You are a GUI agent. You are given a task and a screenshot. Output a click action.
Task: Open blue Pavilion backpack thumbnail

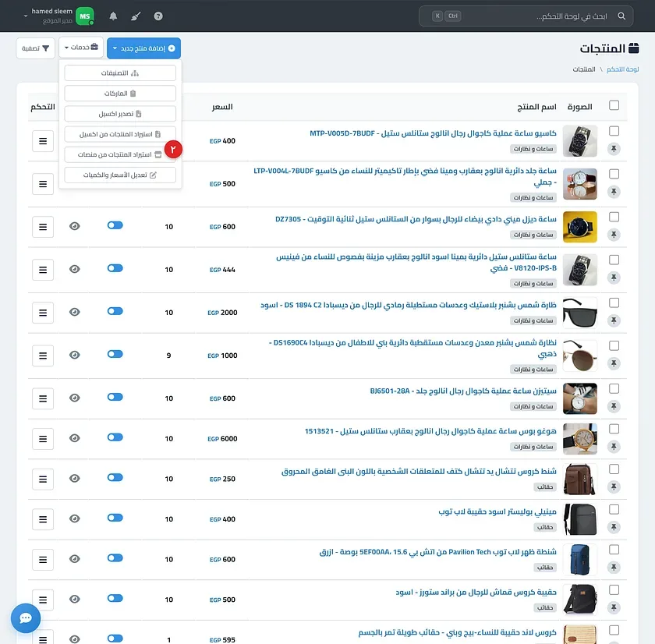click(x=580, y=560)
